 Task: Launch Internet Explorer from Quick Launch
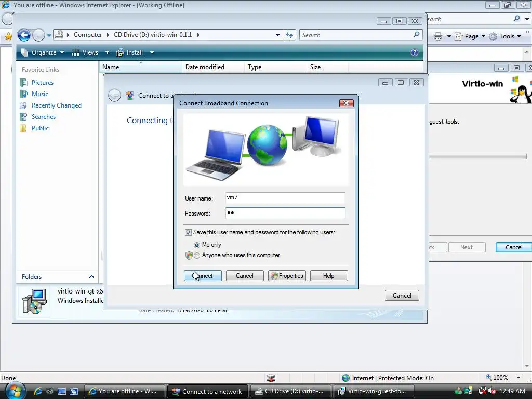tap(37, 391)
